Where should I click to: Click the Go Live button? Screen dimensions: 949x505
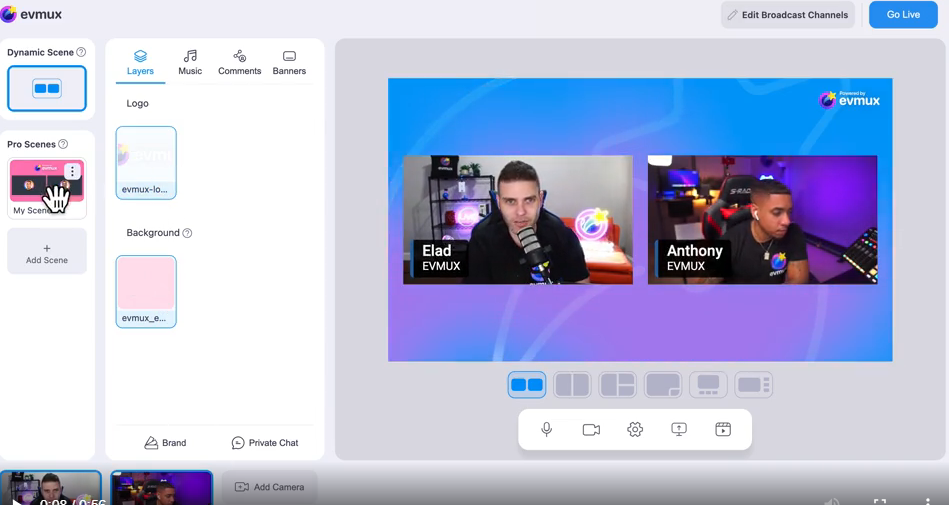pos(903,15)
